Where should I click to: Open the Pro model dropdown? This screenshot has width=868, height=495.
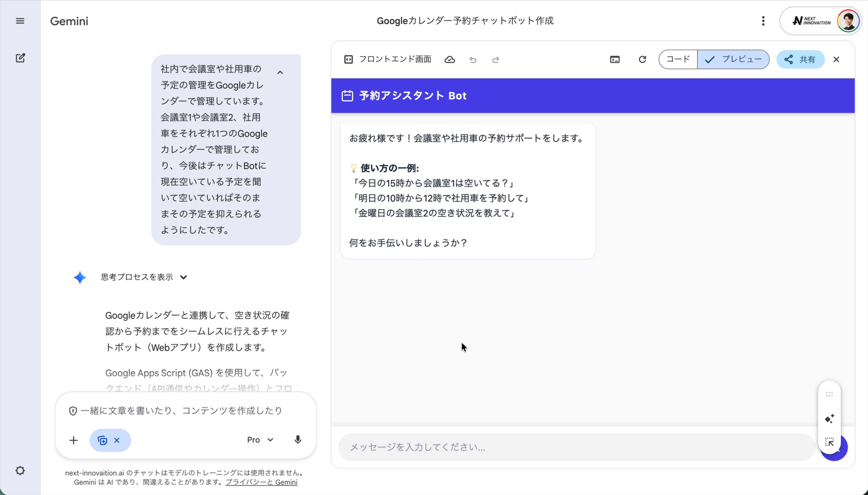pos(260,440)
